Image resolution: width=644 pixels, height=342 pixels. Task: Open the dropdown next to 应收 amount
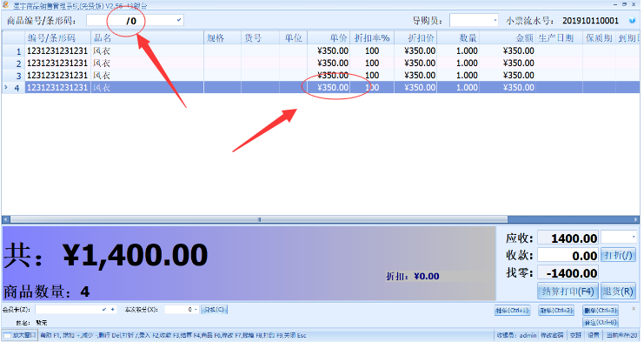point(633,238)
